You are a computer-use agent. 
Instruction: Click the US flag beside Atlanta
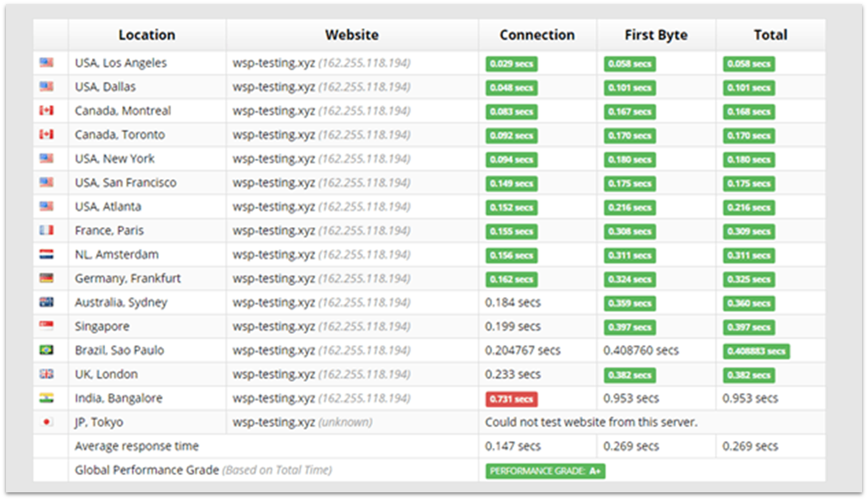46,206
